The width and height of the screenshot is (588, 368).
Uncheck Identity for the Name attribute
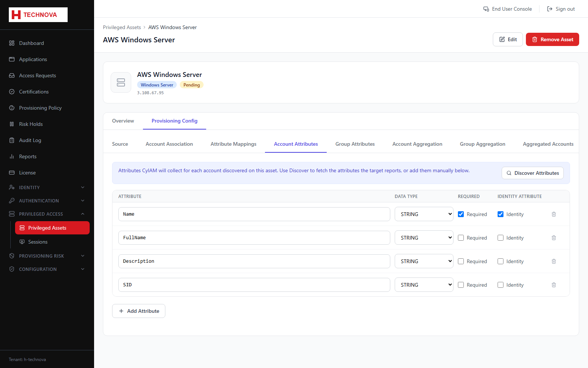(x=501, y=214)
